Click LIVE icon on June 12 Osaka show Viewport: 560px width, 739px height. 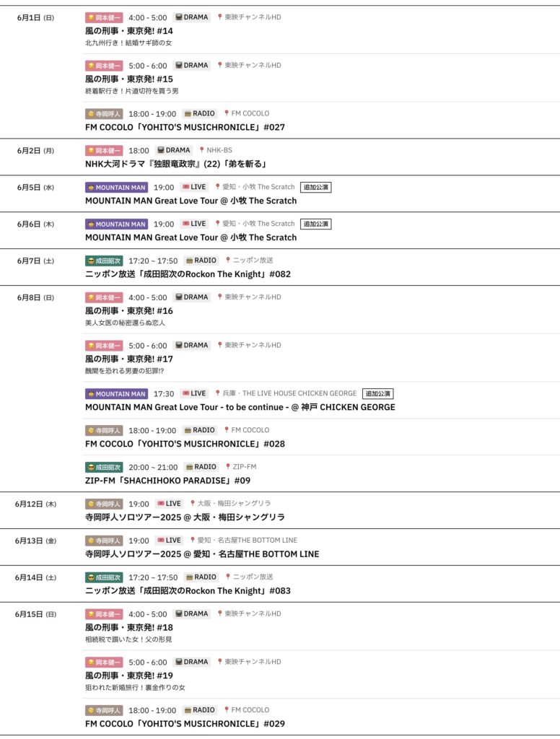pos(161,504)
